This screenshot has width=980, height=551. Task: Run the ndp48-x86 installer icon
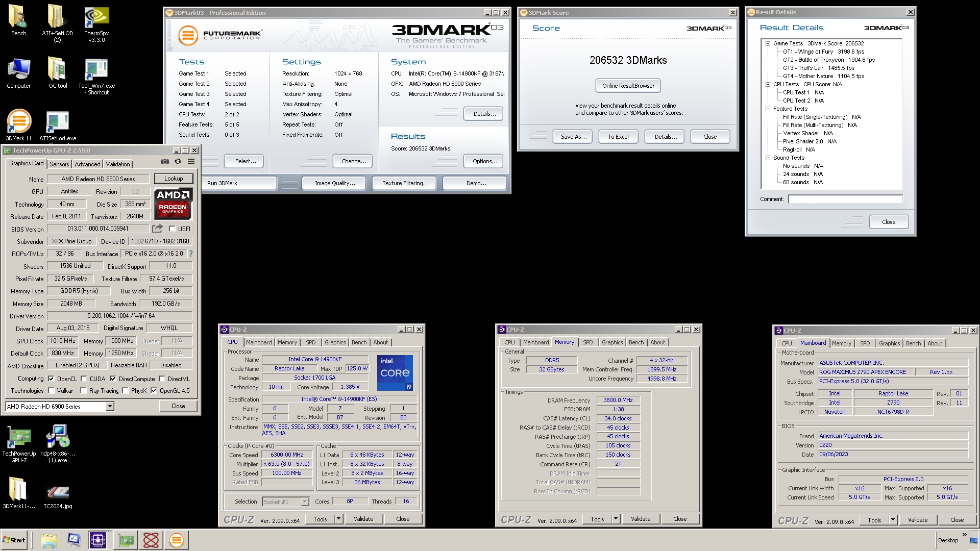(x=58, y=444)
